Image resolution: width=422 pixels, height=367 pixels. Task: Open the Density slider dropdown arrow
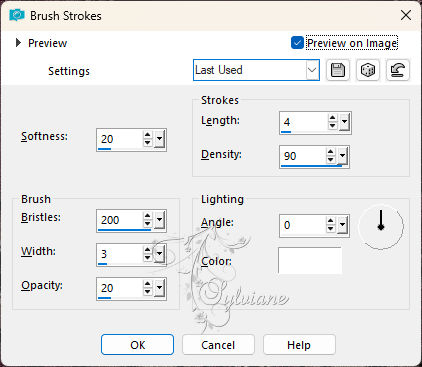(x=342, y=156)
